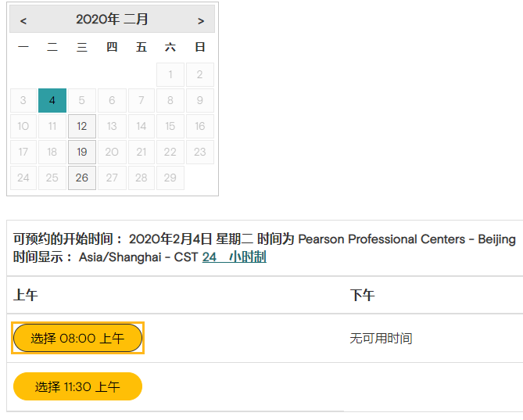
Task: Click disabled date February 27
Action: point(112,178)
